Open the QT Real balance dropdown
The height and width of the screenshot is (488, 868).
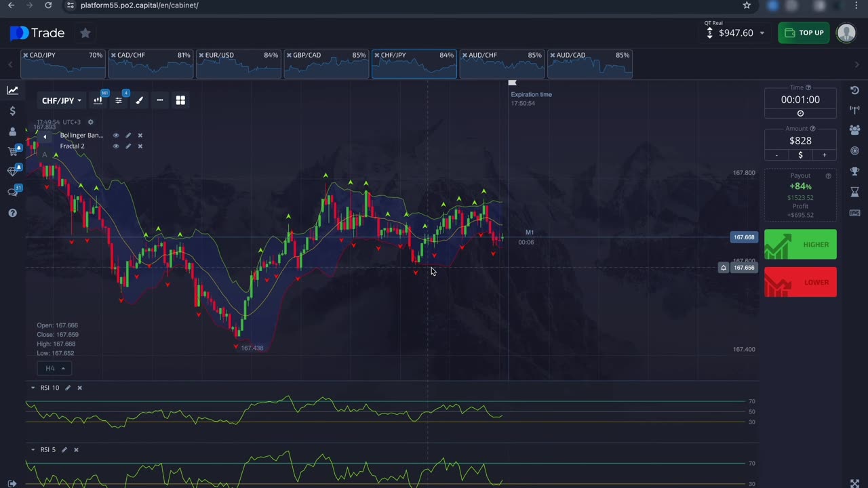(x=735, y=33)
